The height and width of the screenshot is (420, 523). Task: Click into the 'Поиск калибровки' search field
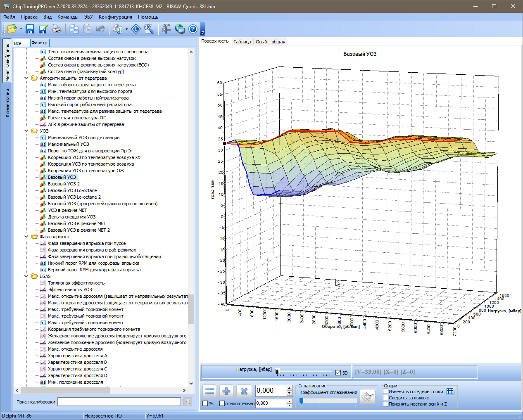click(119, 402)
